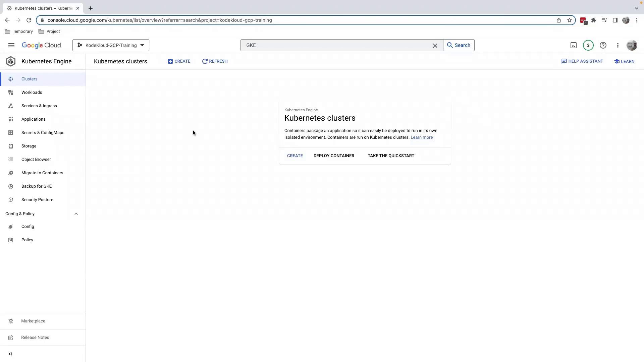Click the Deploy Container button
Image resolution: width=644 pixels, height=362 pixels.
pos(334,156)
